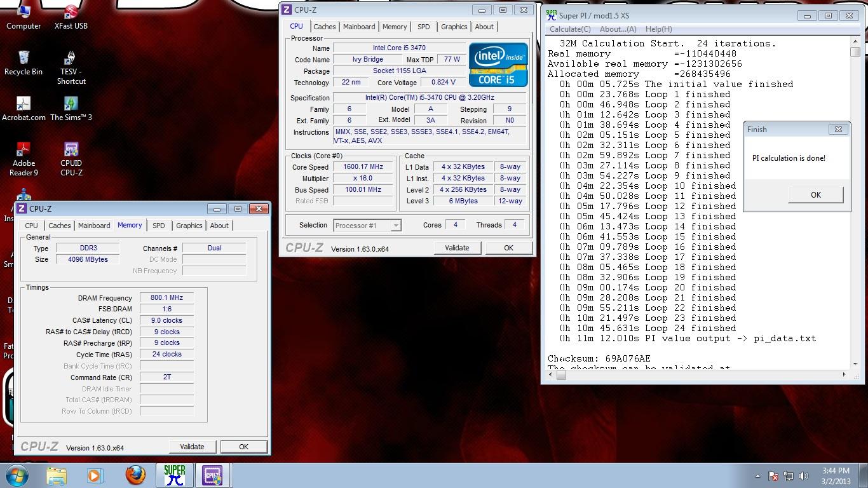Image resolution: width=868 pixels, height=488 pixels.
Task: Click OK in Finish dialog
Action: [816, 195]
